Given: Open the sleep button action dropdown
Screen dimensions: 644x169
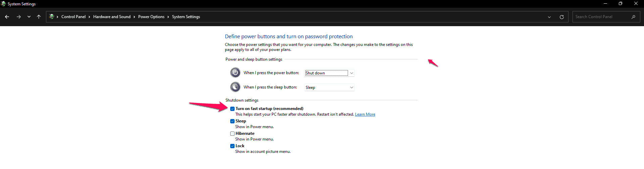Looking at the screenshot, I should (x=330, y=87).
